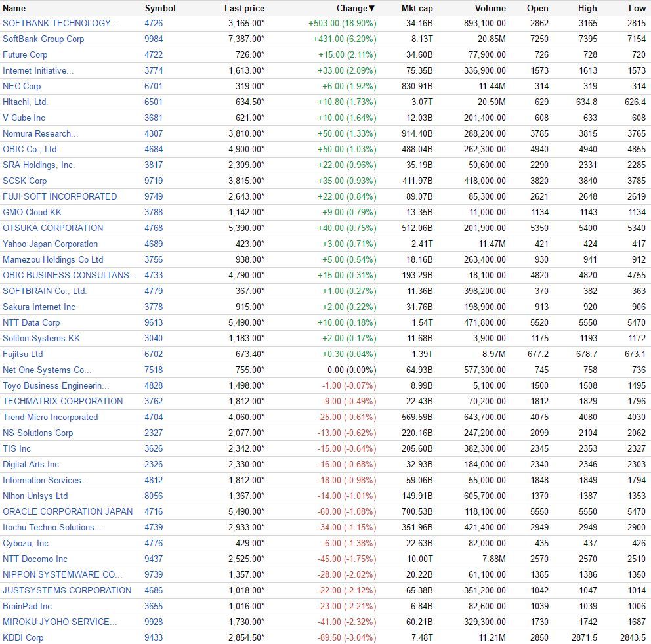
Task: Click ticker symbol 9433
Action: [154, 638]
